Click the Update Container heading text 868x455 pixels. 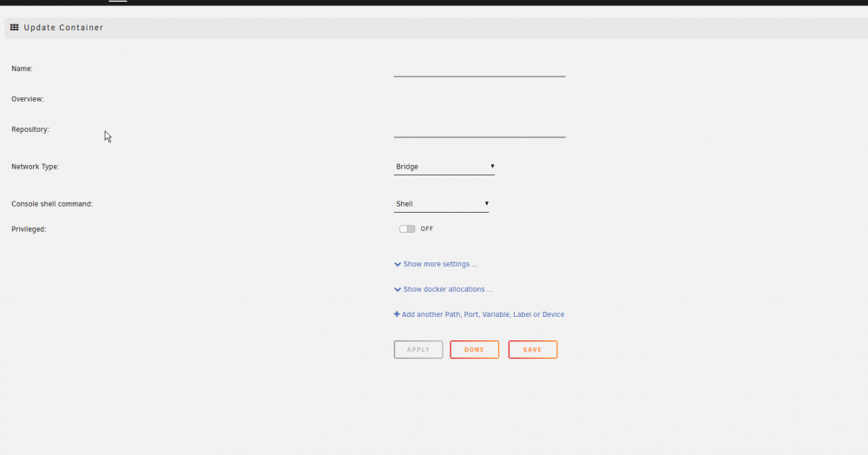(63, 28)
